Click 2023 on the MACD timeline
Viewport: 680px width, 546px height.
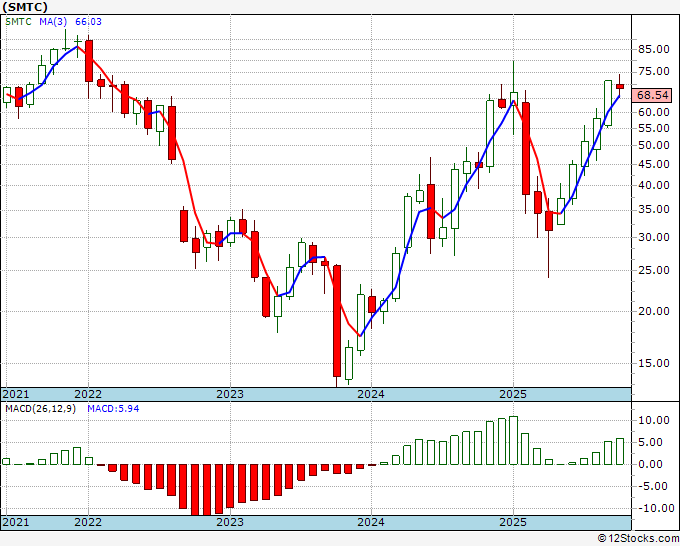230,522
